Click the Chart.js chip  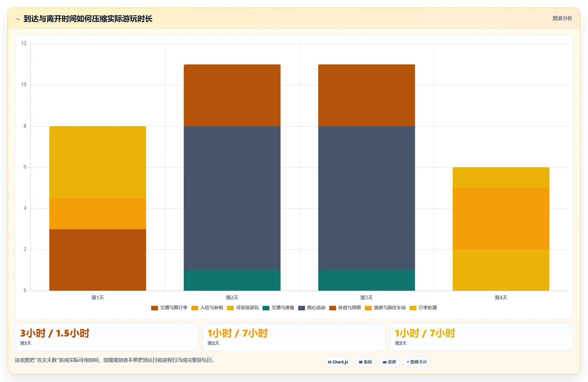point(338,362)
